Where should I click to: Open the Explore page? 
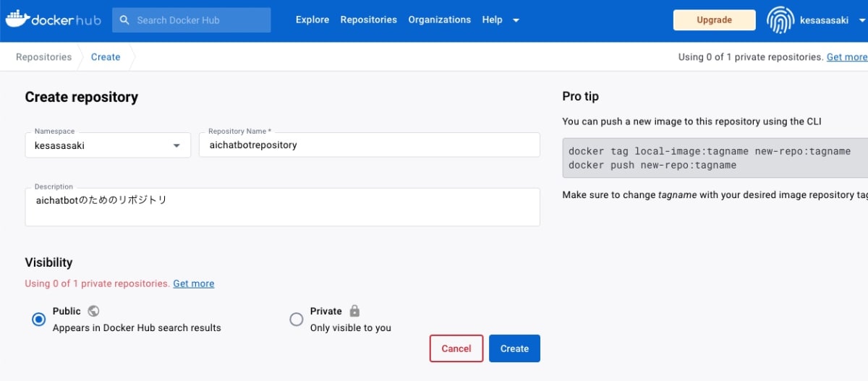pyautogui.click(x=312, y=20)
